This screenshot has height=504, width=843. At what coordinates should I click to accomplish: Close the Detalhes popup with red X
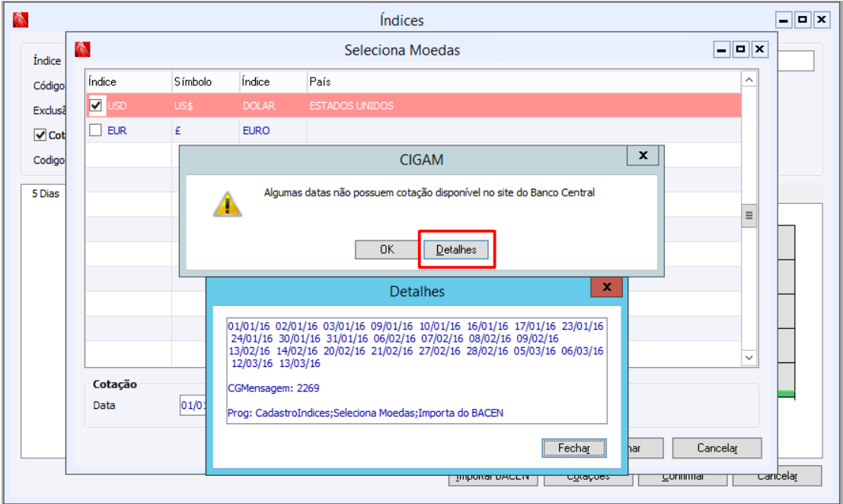(606, 287)
